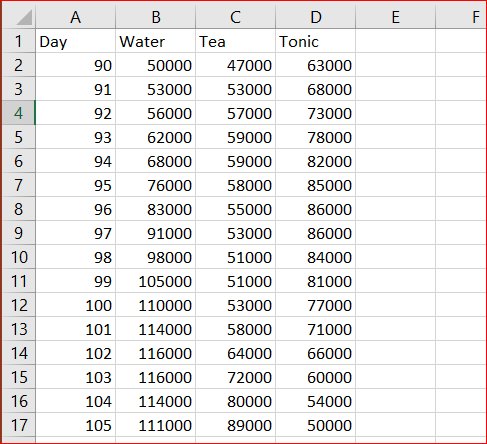This screenshot has height=444, width=487.
Task: Select row 7 header
Action: (x=19, y=185)
